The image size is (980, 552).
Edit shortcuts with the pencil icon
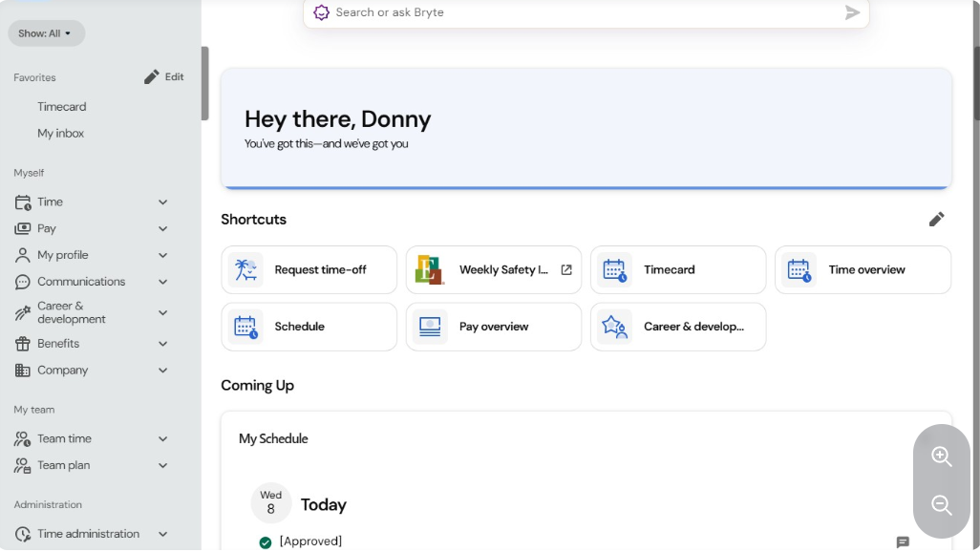click(936, 220)
